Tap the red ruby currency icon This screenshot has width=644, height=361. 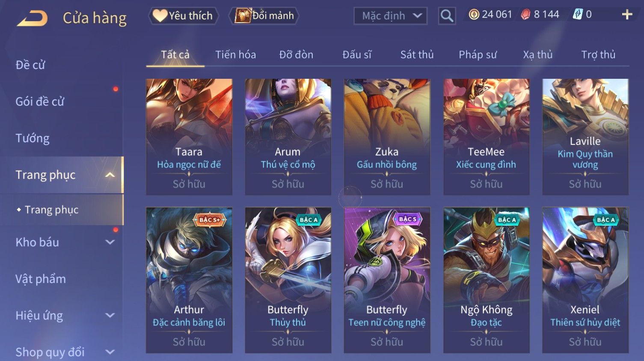click(x=525, y=15)
